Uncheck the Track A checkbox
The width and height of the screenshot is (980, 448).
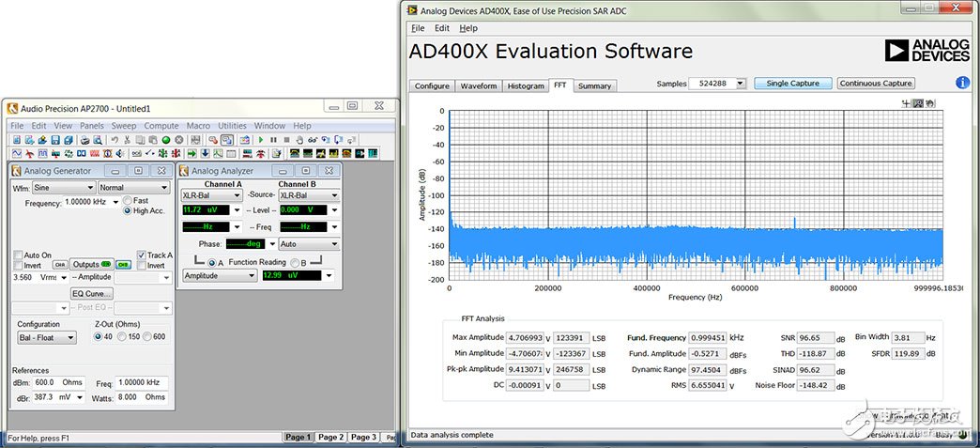(x=142, y=255)
